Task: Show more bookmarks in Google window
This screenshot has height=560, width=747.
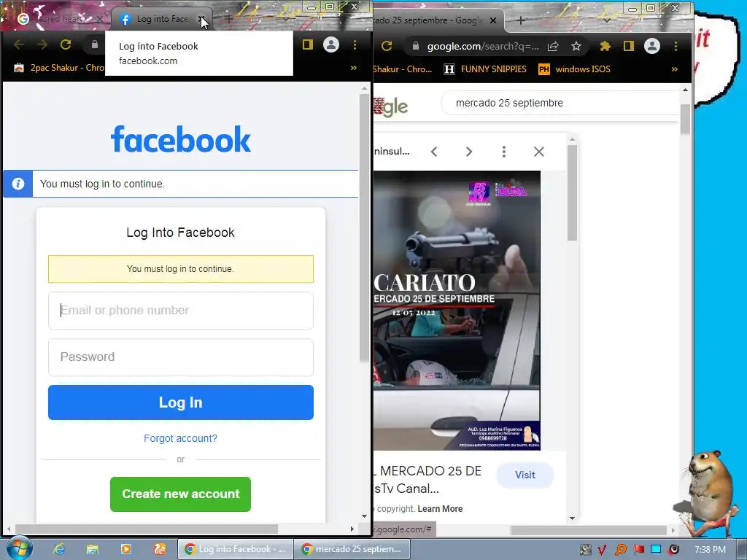Action: pyautogui.click(x=675, y=69)
